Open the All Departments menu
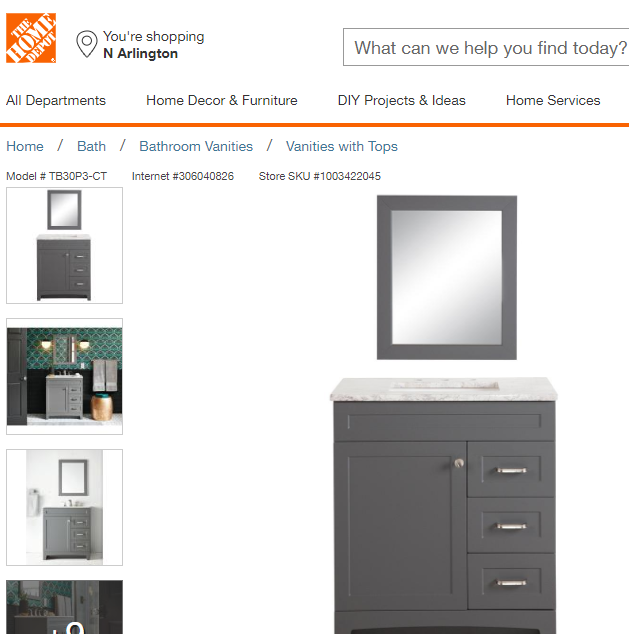The height and width of the screenshot is (634, 629). [x=56, y=100]
